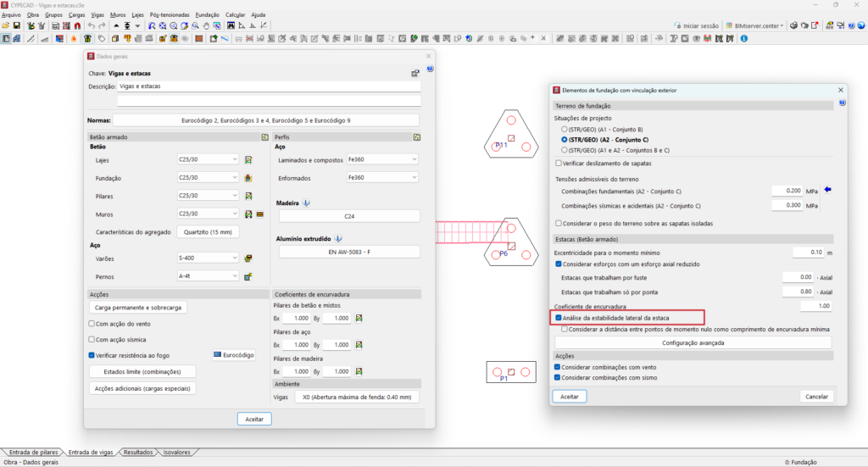Click Aceitar in Dados gerais dialog
868x467 pixels.
pos(254,420)
